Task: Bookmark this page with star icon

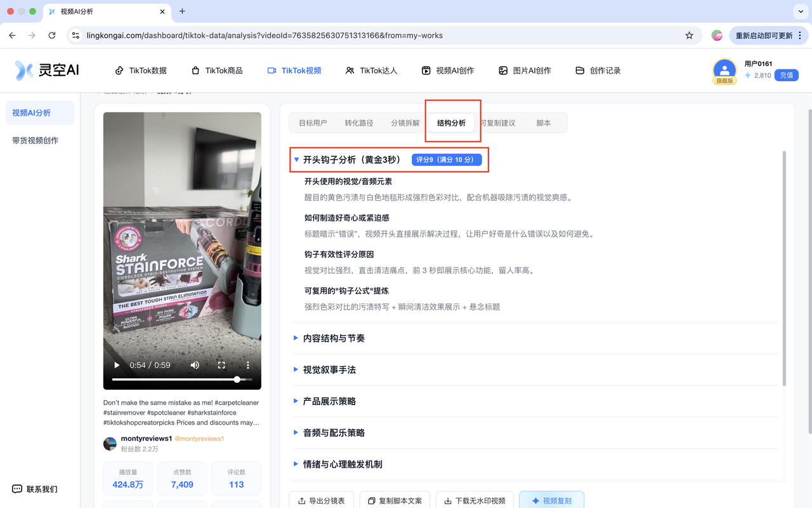Action: [690, 36]
